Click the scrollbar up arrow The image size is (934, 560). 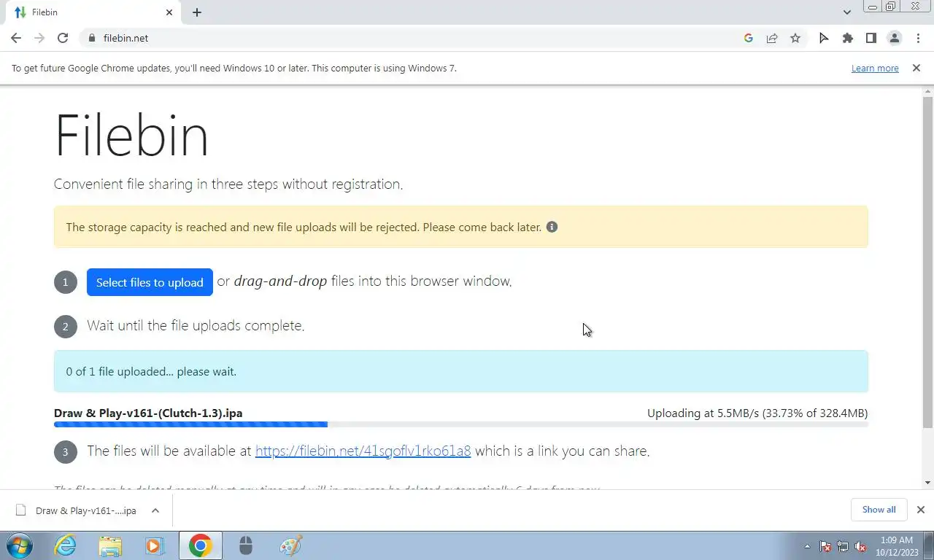tap(928, 91)
